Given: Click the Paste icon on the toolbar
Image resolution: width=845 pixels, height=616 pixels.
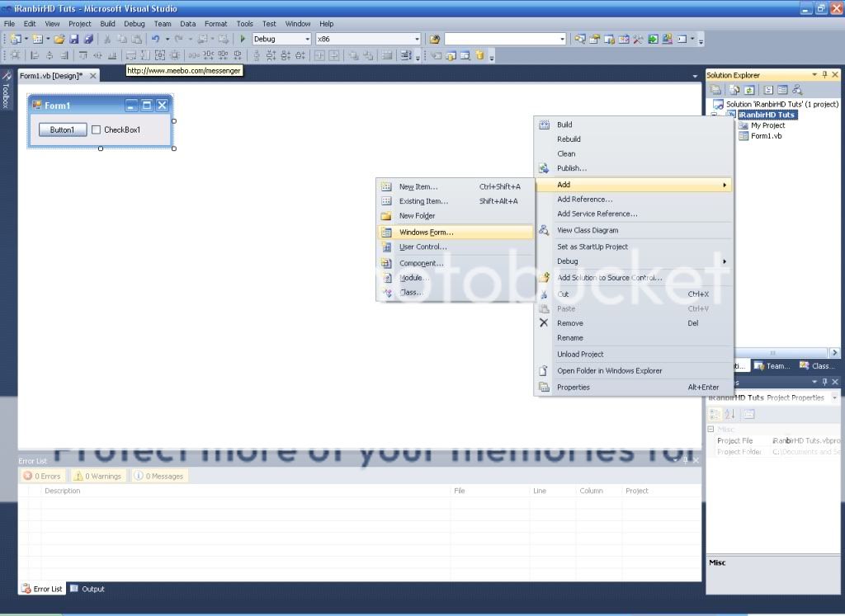Looking at the screenshot, I should [x=138, y=39].
